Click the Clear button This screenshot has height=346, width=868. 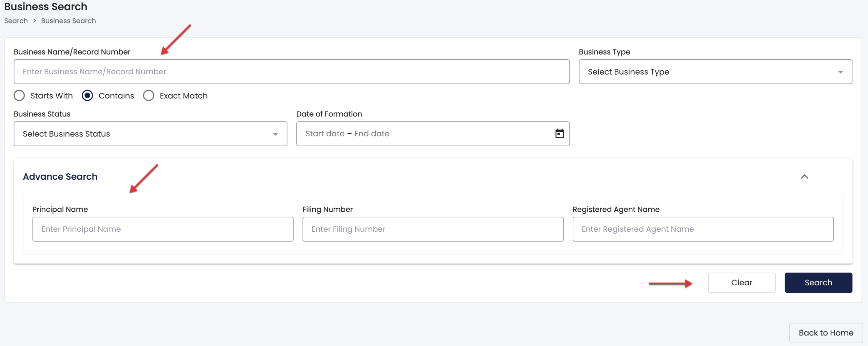(x=742, y=283)
